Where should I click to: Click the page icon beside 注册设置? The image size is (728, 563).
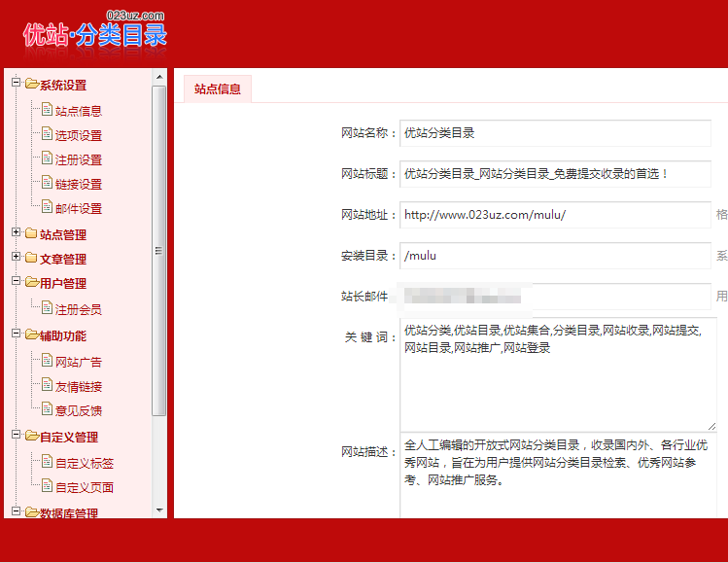coord(47,158)
